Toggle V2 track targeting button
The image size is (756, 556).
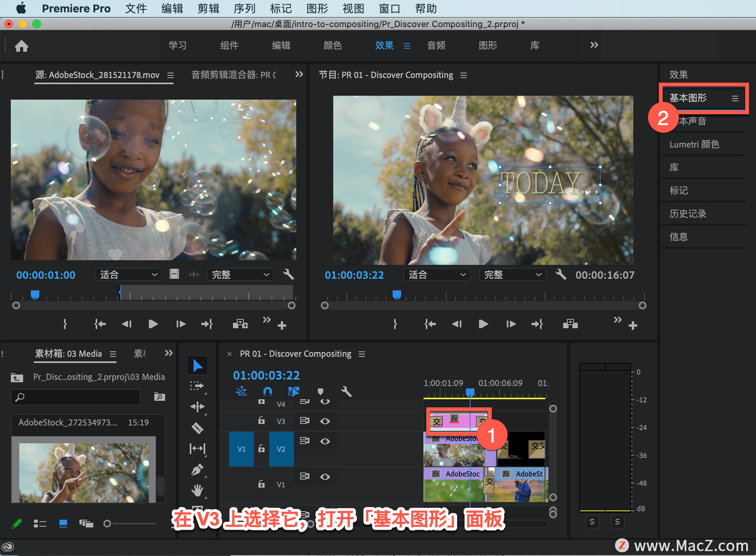[281, 449]
